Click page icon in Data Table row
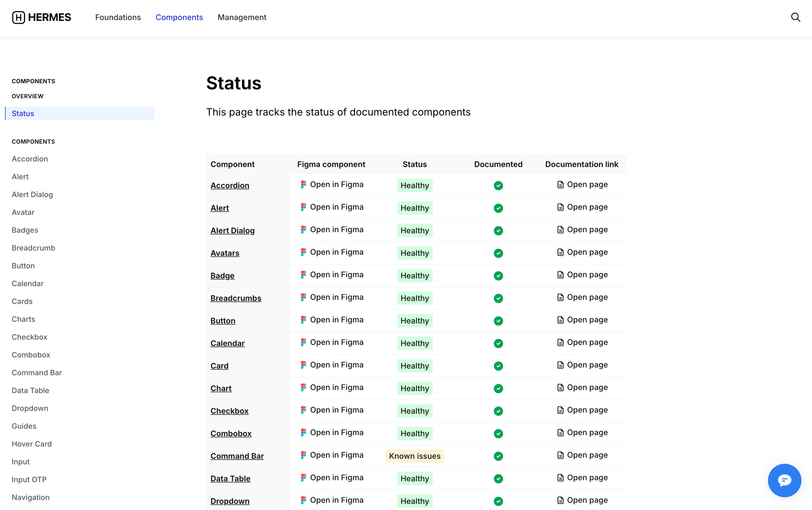The height and width of the screenshot is (510, 812). click(x=560, y=478)
